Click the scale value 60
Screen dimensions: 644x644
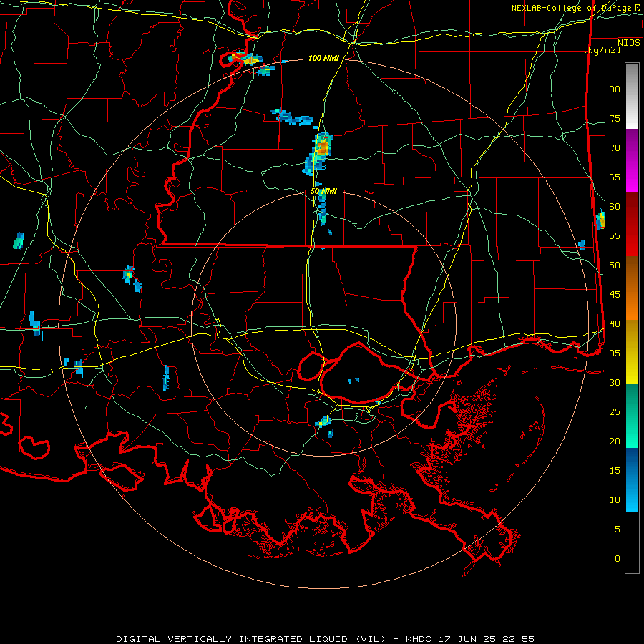[x=615, y=207]
